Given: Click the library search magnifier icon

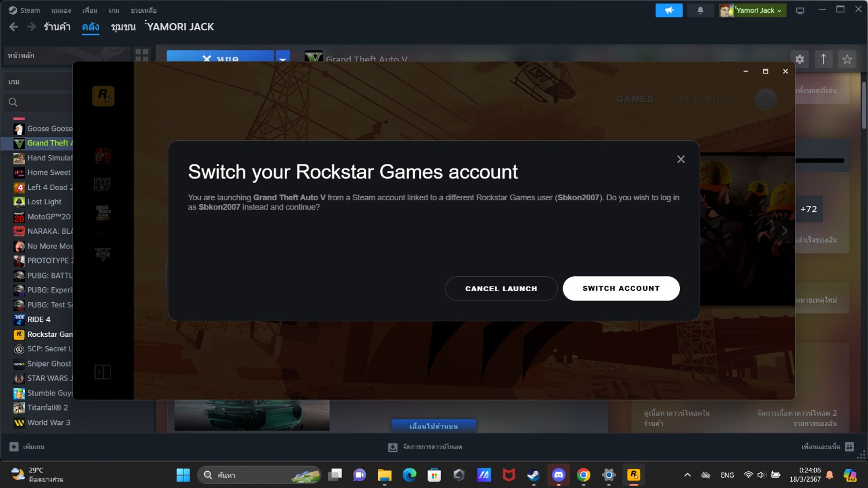Looking at the screenshot, I should [x=13, y=102].
